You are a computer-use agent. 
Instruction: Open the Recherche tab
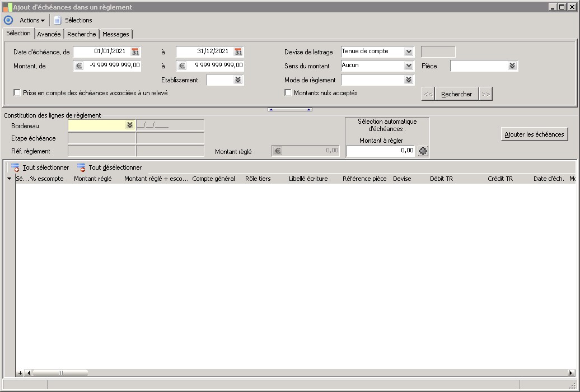[x=82, y=34]
